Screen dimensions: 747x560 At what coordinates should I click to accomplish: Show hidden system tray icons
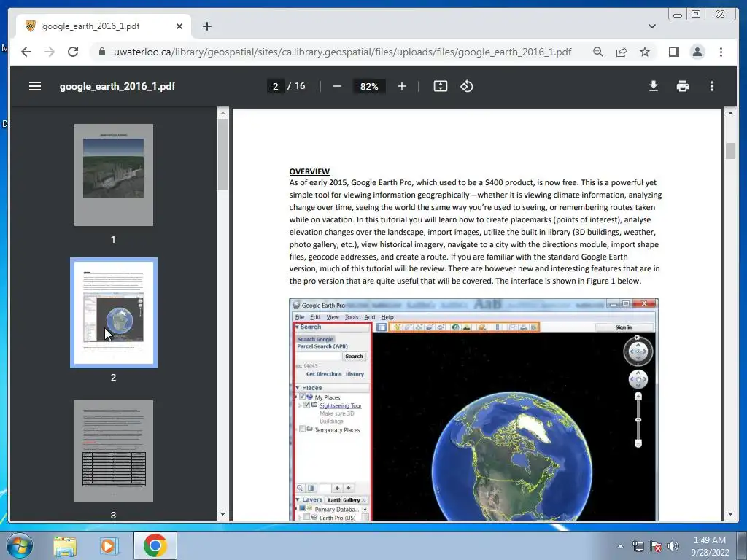620,546
